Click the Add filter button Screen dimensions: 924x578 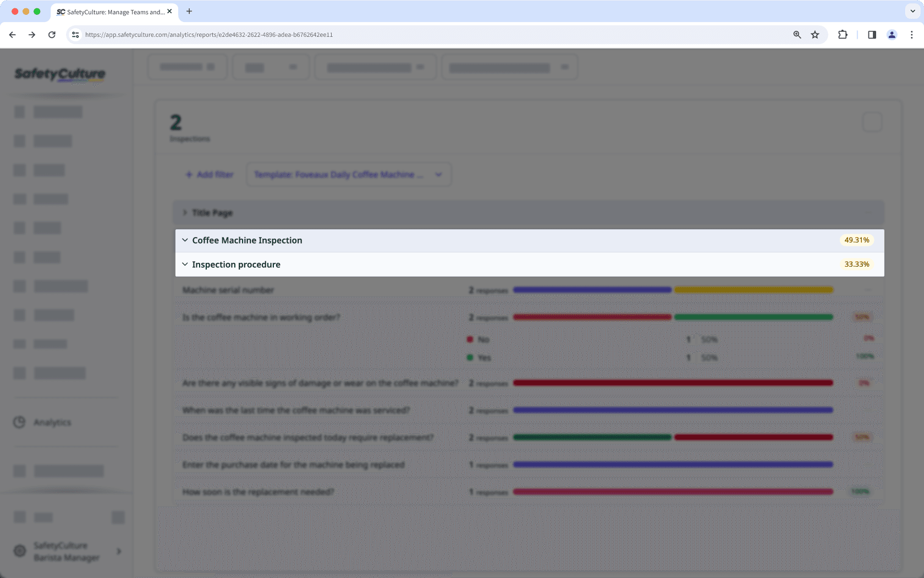[209, 174]
